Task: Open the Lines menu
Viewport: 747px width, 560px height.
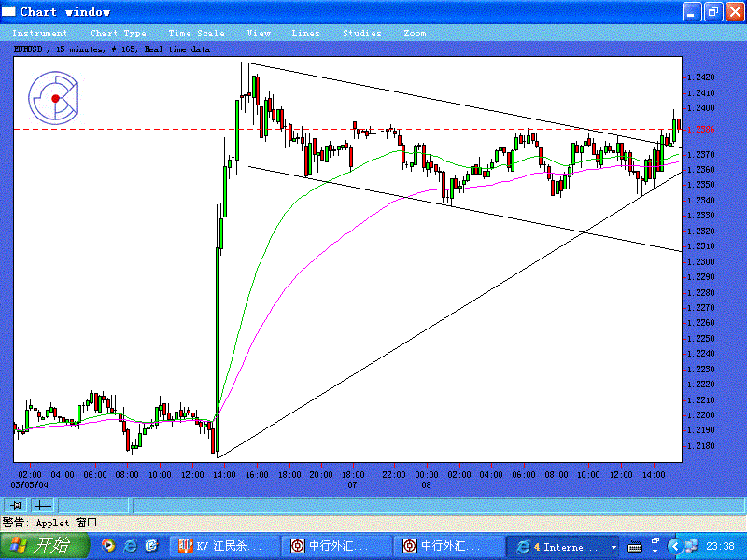Action: coord(305,34)
